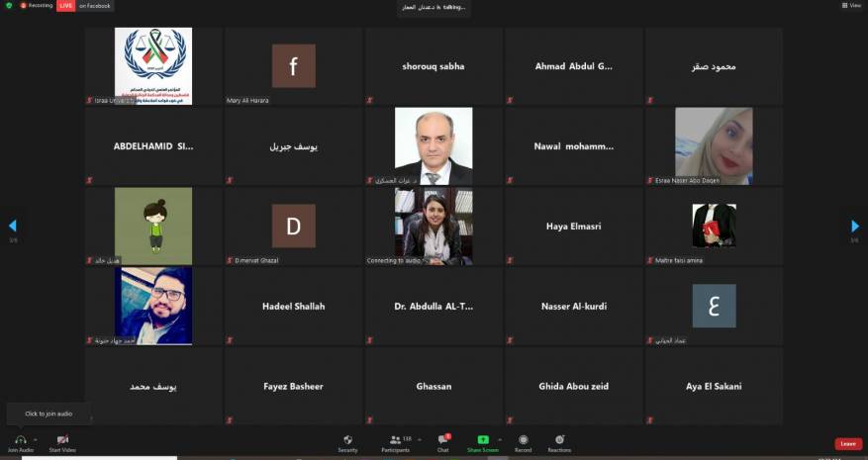Open the Reactions menu

pyautogui.click(x=559, y=439)
